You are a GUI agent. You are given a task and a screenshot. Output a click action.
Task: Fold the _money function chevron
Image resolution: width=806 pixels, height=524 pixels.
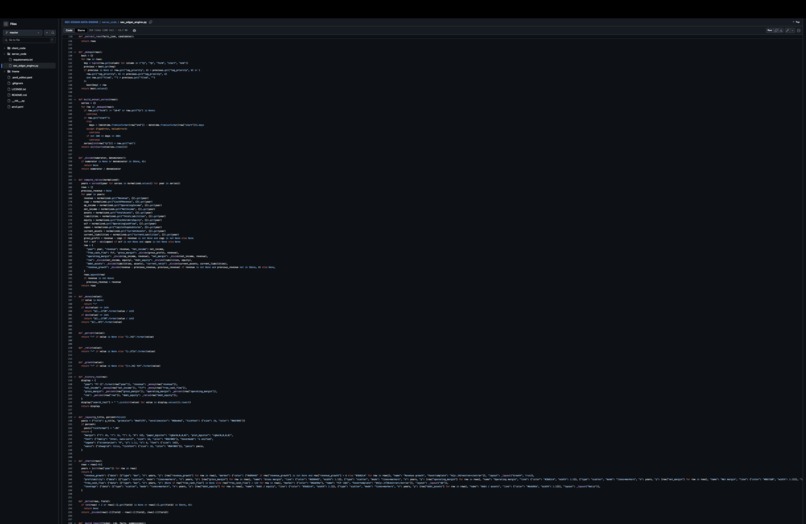[75, 297]
